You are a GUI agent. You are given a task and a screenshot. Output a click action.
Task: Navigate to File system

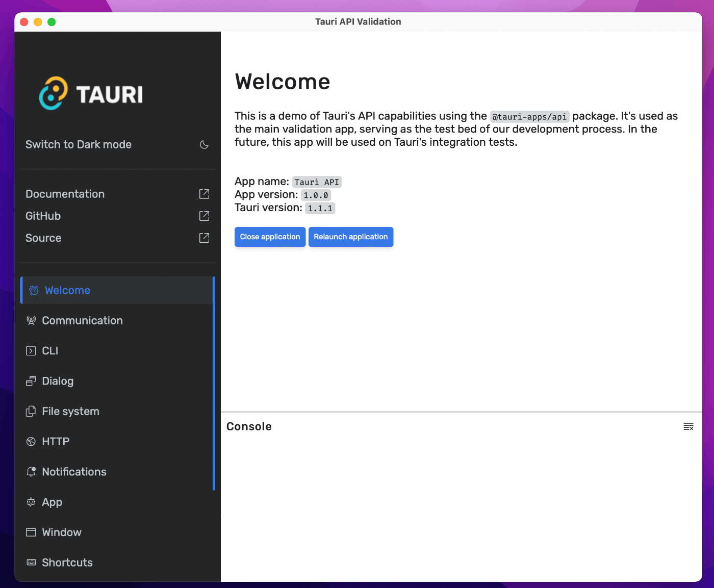(x=116, y=411)
